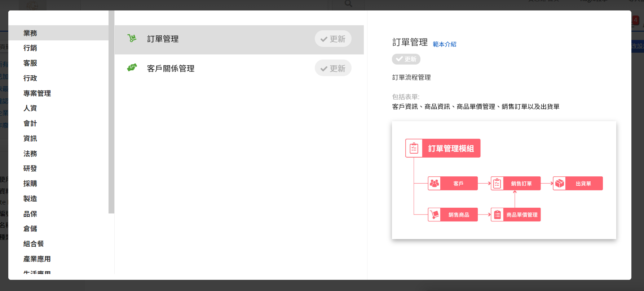Click the 商品單價管理 list icon in diagram
The width and height of the screenshot is (644, 291).
point(497,215)
